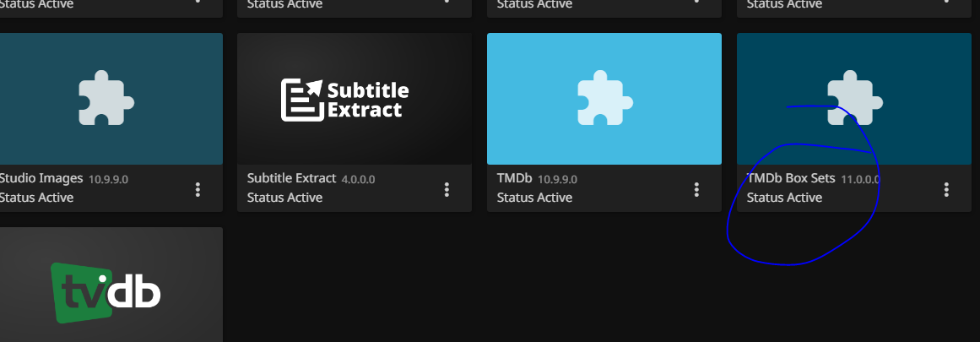
Task: Open the Studio Images three-dot menu
Action: (x=198, y=189)
